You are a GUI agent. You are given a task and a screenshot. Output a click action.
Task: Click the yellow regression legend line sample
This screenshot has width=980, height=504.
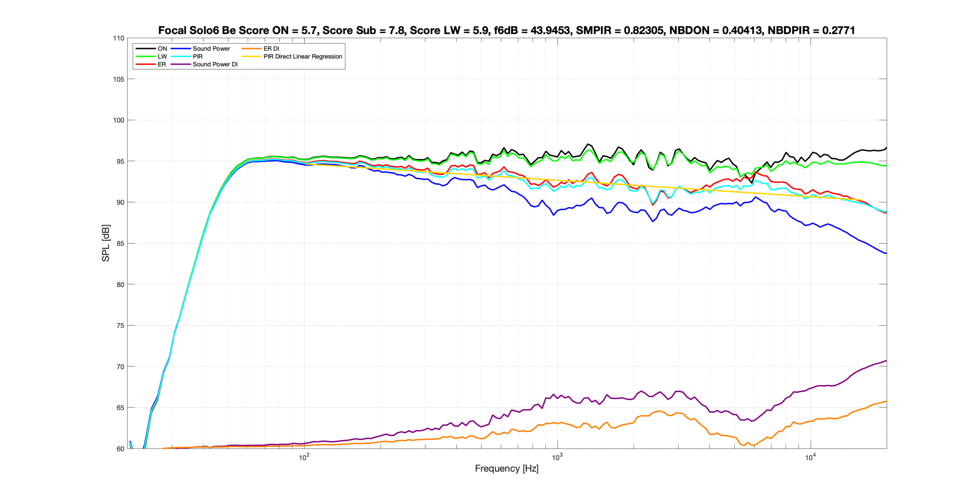tap(251, 56)
